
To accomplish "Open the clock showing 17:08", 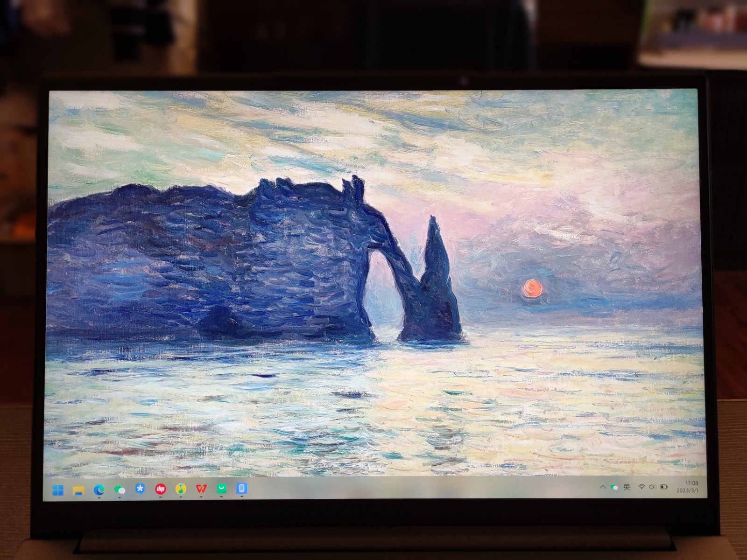I will pos(692,483).
